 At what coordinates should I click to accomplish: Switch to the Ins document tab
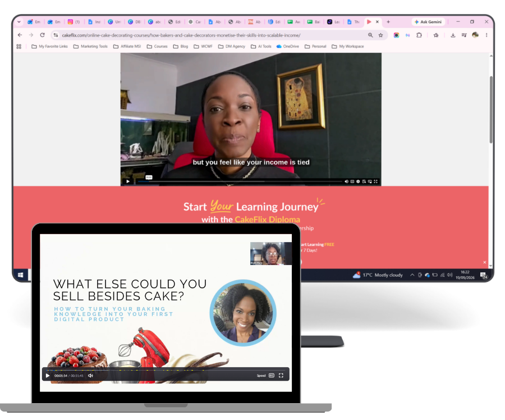tap(94, 22)
